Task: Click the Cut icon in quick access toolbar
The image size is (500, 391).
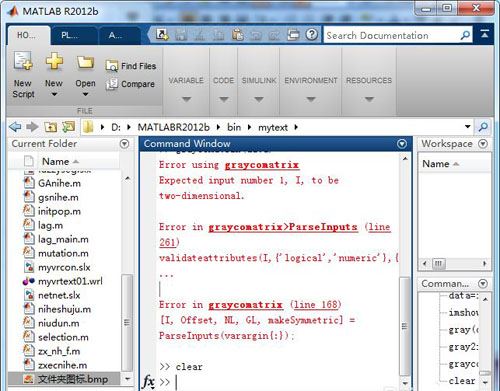Action: pyautogui.click(x=199, y=35)
